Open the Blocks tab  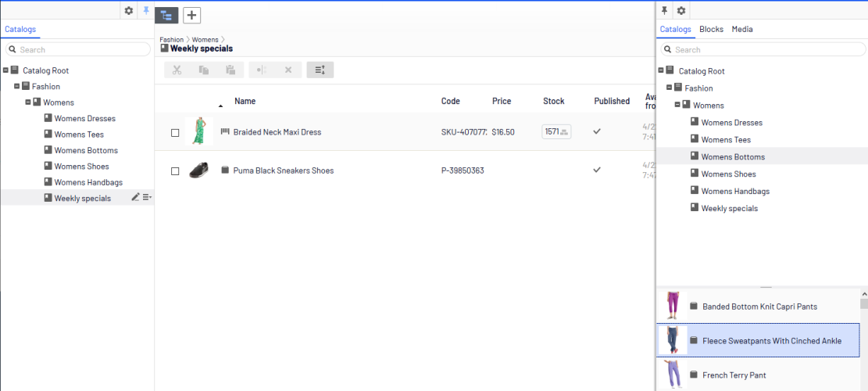(711, 29)
